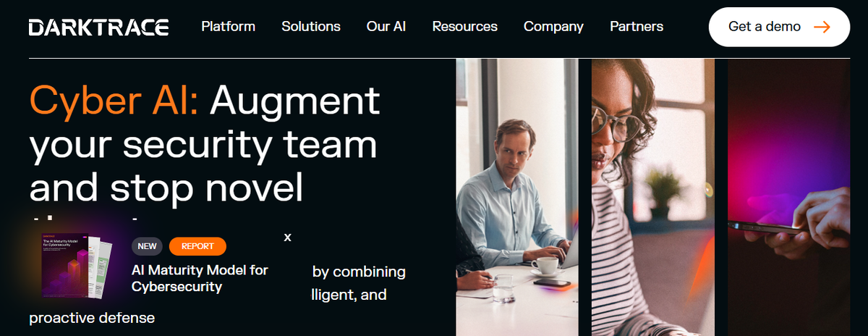This screenshot has height=336, width=868.
Task: Expand the Resources navigation dropdown
Action: click(x=465, y=27)
